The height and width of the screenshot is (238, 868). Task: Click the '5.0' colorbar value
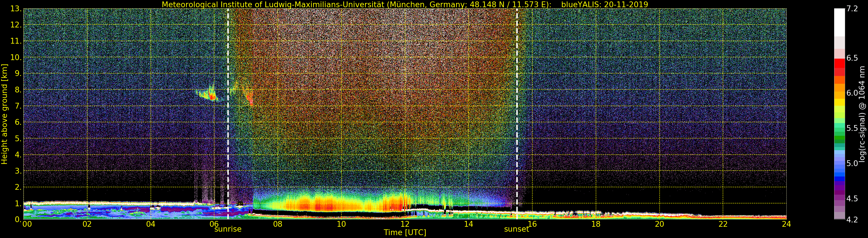852,163
